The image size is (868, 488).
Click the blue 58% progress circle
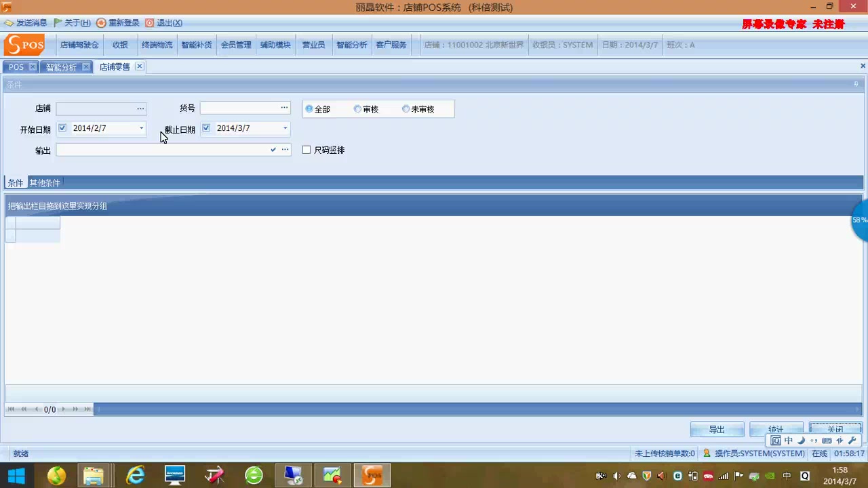[x=859, y=220]
